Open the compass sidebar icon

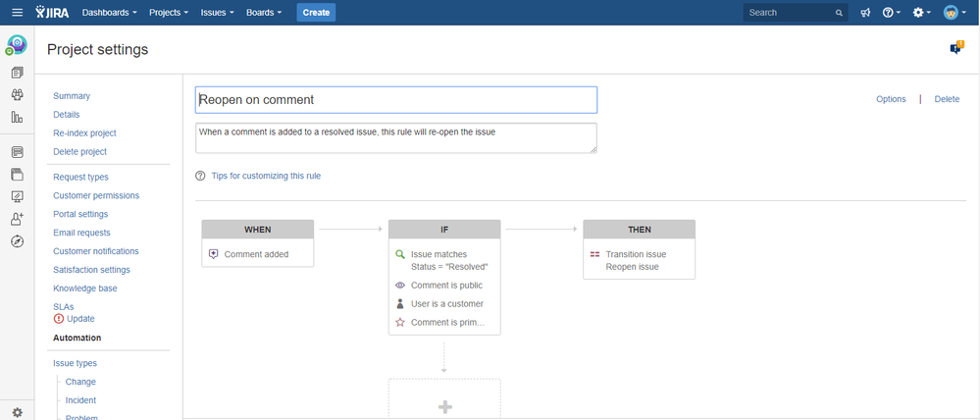click(18, 241)
